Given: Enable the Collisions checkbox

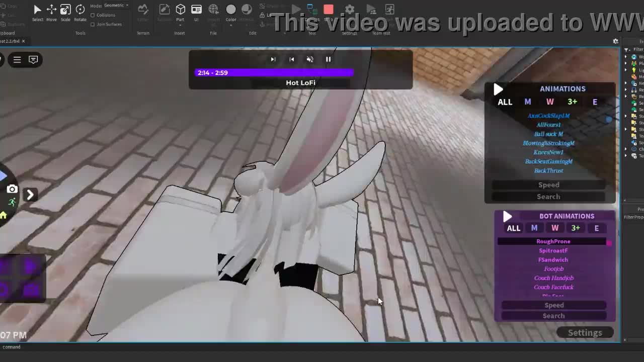Looking at the screenshot, I should click(x=93, y=15).
